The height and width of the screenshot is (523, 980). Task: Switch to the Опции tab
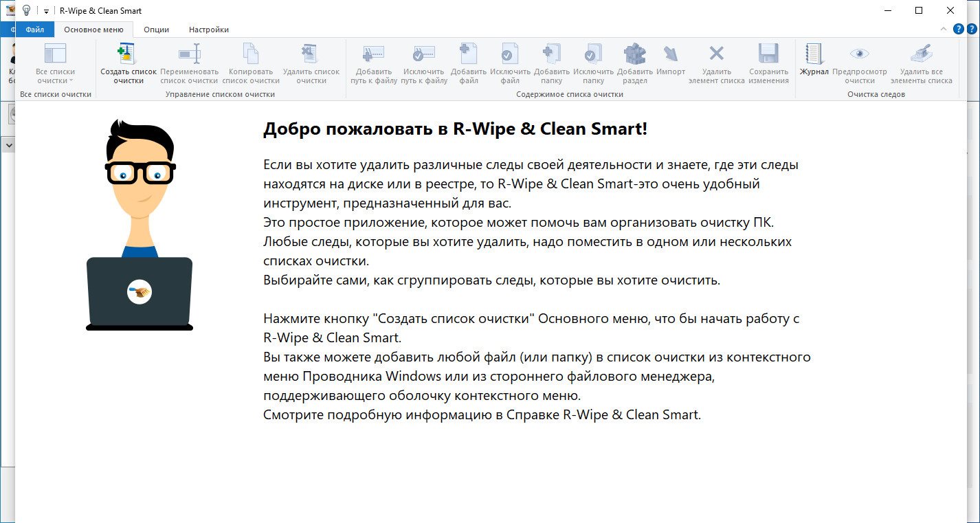coord(156,30)
